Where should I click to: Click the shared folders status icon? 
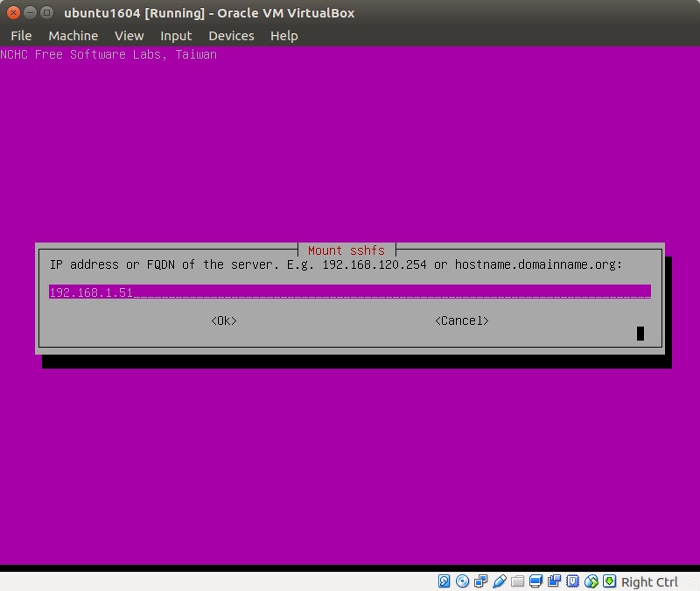pyautogui.click(x=518, y=581)
